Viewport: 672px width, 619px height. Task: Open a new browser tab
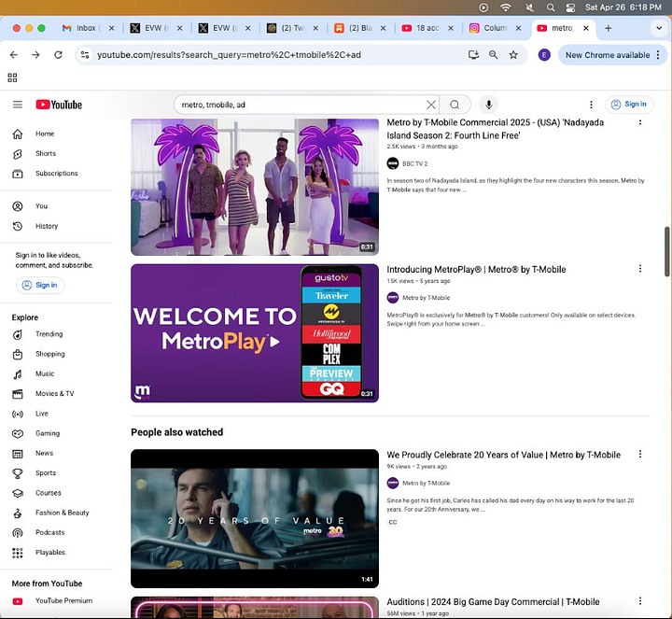[609, 28]
